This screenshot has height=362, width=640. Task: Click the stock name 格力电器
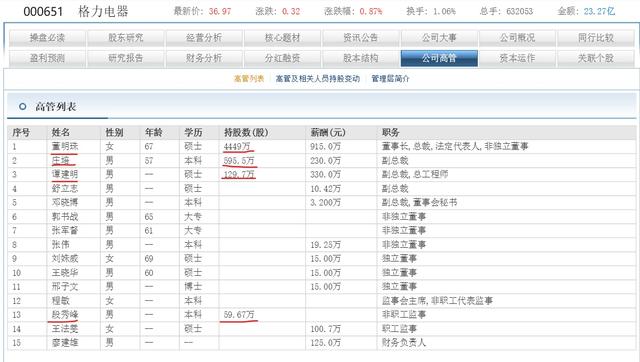coord(103,11)
